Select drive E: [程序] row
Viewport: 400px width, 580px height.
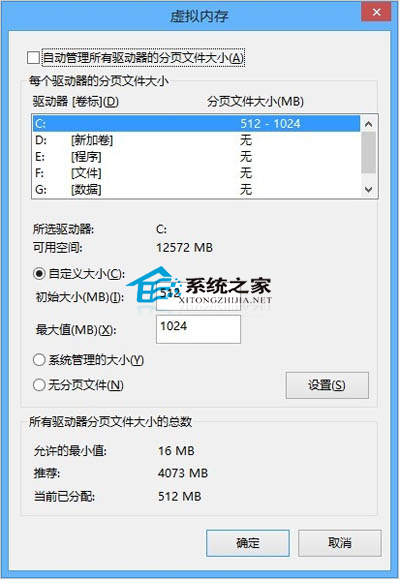click(196, 156)
